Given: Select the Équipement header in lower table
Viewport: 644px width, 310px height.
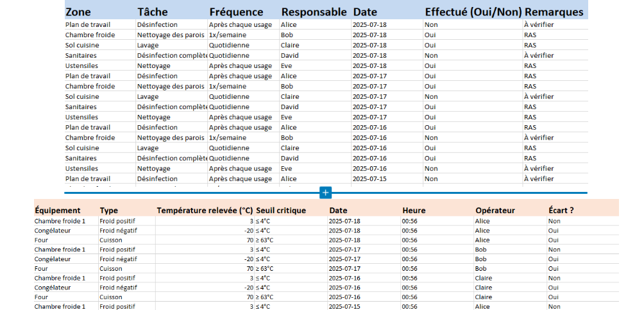Looking at the screenshot, I should coord(58,211).
